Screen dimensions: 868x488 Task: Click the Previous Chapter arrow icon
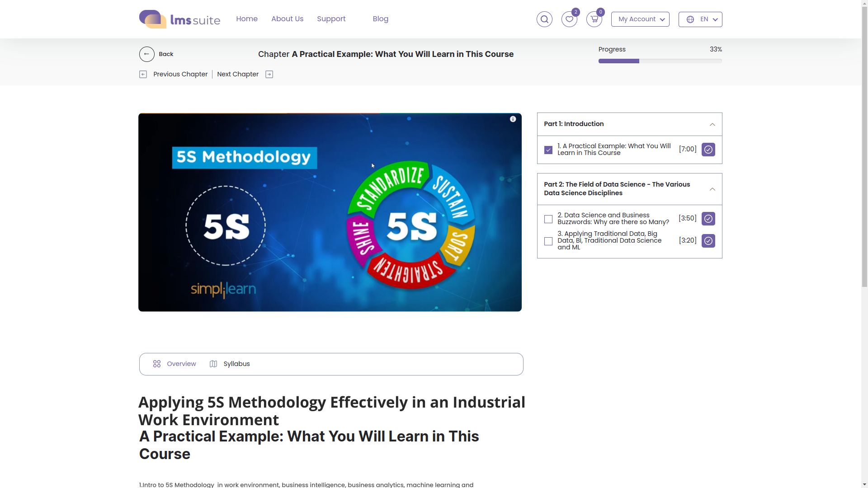(x=143, y=75)
